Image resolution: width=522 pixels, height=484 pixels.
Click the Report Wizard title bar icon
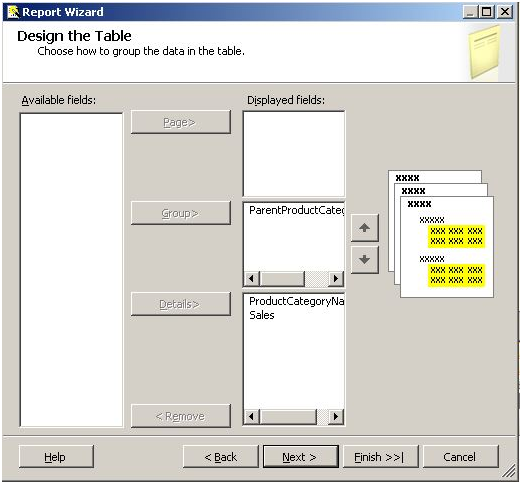click(x=13, y=12)
